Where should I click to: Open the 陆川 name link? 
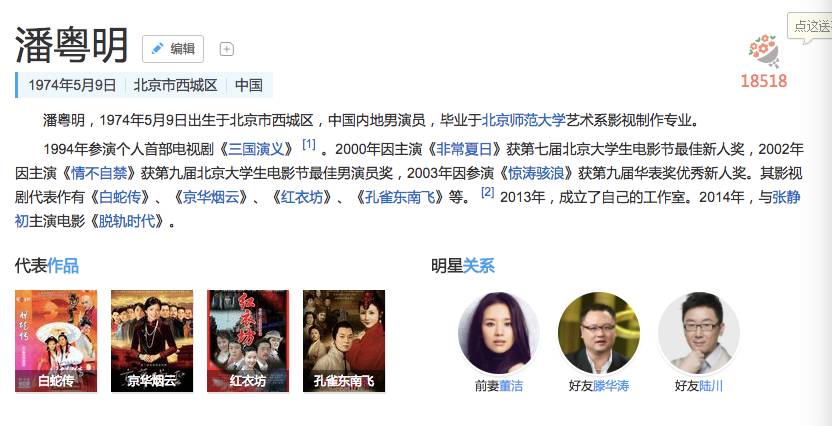click(711, 386)
